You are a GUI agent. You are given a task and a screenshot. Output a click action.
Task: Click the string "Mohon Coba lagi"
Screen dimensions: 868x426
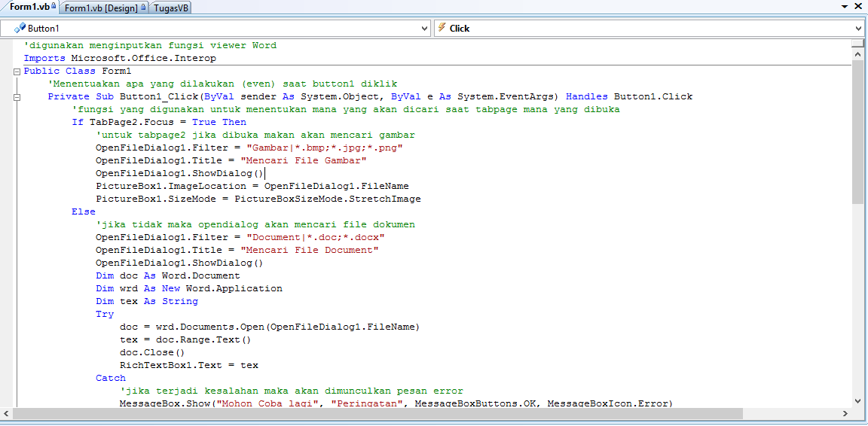click(267, 403)
